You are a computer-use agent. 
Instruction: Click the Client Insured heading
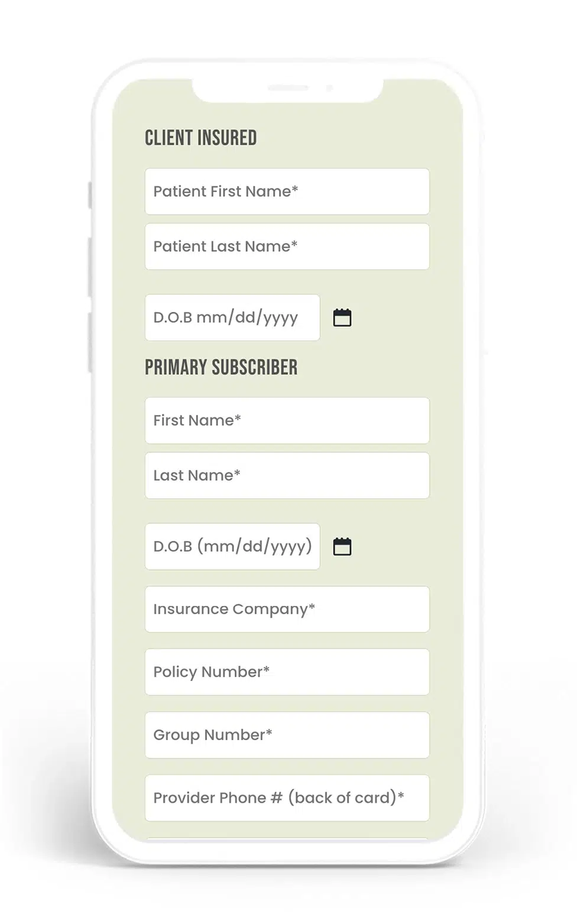click(201, 138)
